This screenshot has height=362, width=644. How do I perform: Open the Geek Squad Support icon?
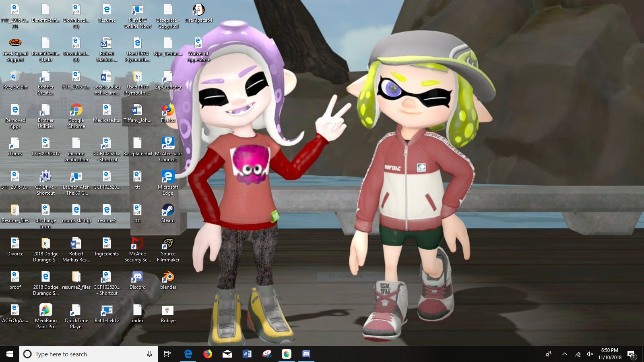pyautogui.click(x=15, y=49)
